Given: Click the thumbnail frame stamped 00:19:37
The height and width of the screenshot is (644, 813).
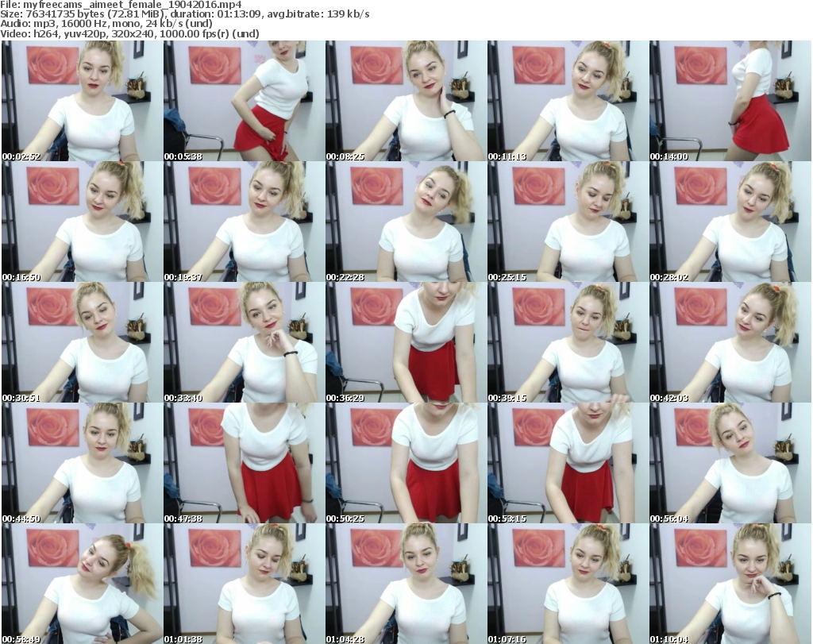Looking at the screenshot, I should coord(245,222).
